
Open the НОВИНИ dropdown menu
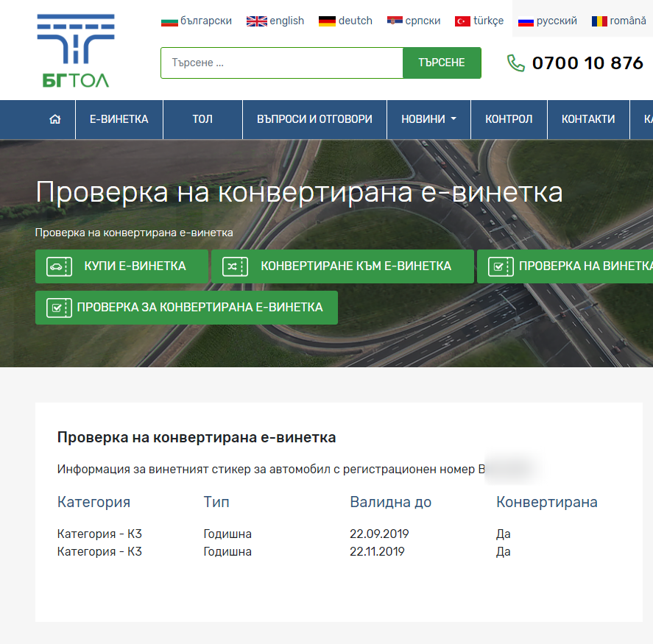428,119
